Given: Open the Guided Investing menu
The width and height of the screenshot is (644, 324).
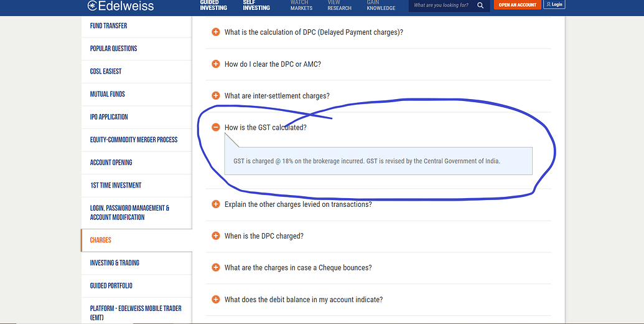Looking at the screenshot, I should tap(213, 5).
